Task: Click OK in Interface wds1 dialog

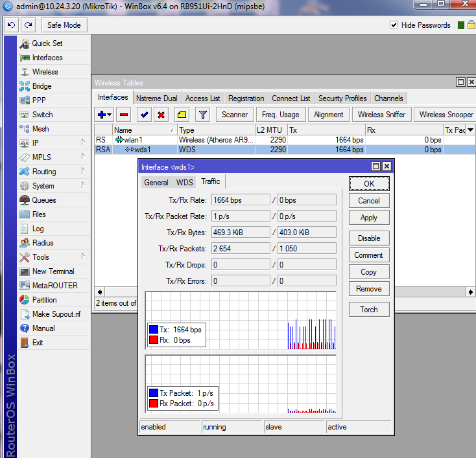Action: coord(369,184)
